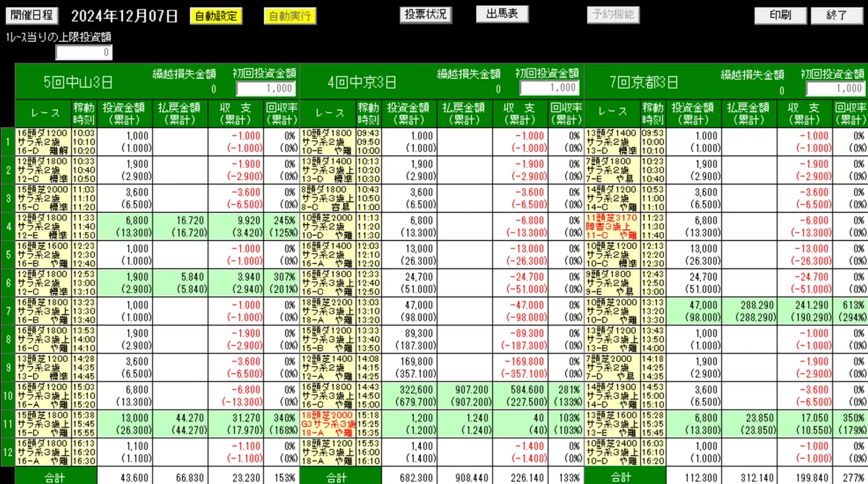Screen dimensions: 868x484
Task: Click the 322,600 investment cell in 中京
Action: click(409, 395)
